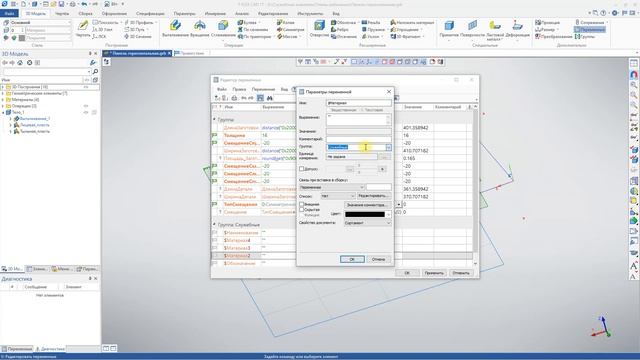This screenshot has width=640, height=360.
Task: Enable the Скрытая checkbox
Action: [x=302, y=209]
